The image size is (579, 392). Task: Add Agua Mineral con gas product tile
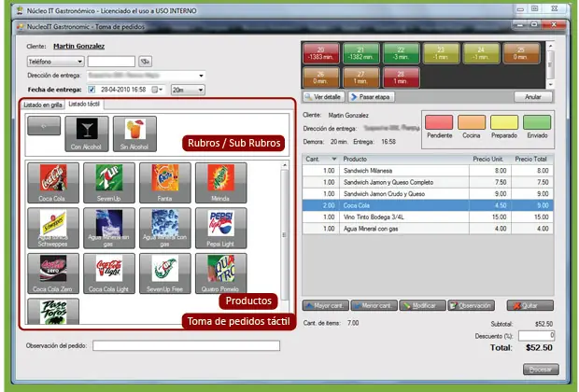[x=165, y=228]
